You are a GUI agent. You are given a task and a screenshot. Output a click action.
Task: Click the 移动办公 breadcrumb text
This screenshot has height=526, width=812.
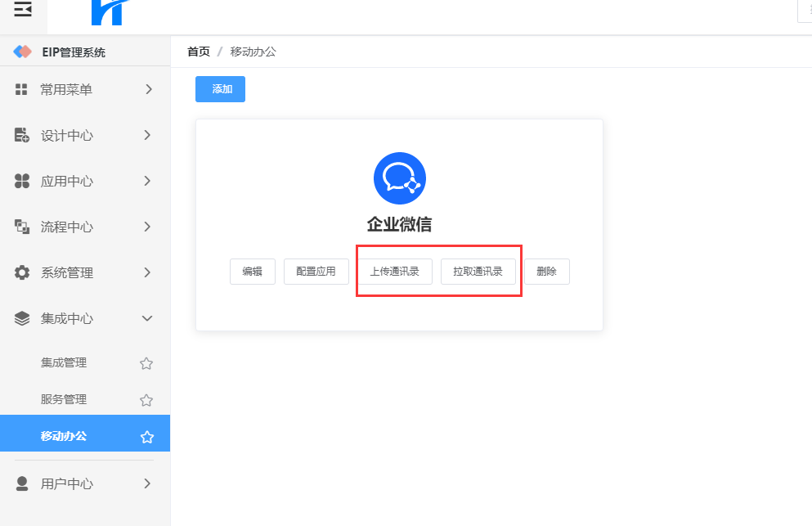pos(253,52)
